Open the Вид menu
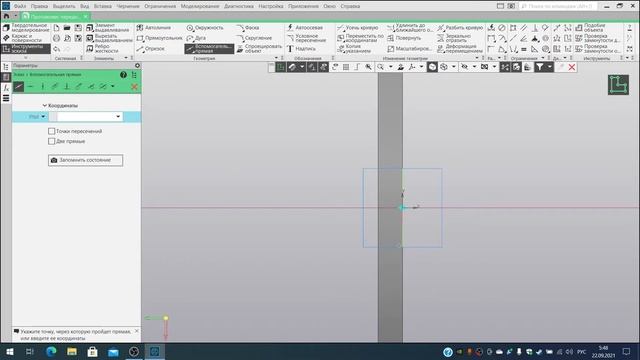This screenshot has height=360, width=640. tap(84, 6)
